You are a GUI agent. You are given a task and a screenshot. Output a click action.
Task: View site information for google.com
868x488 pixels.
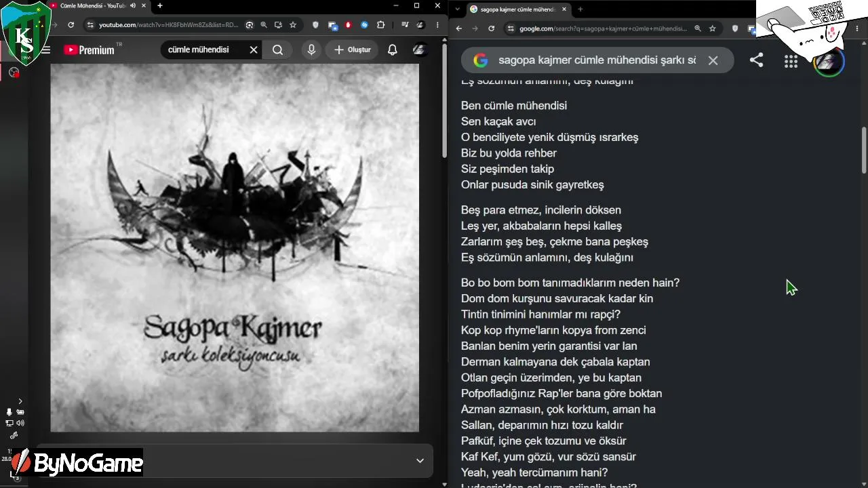click(509, 28)
